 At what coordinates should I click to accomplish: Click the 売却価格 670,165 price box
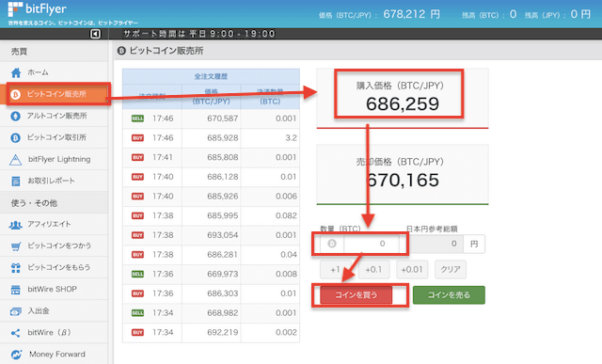pos(402,175)
